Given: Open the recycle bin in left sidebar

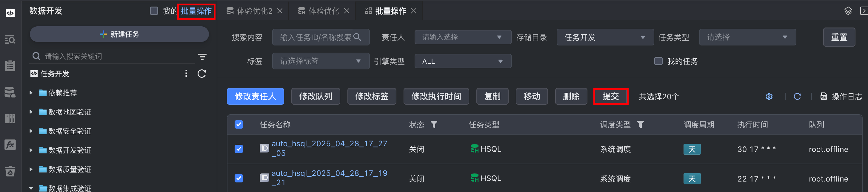Looking at the screenshot, I should [x=10, y=171].
